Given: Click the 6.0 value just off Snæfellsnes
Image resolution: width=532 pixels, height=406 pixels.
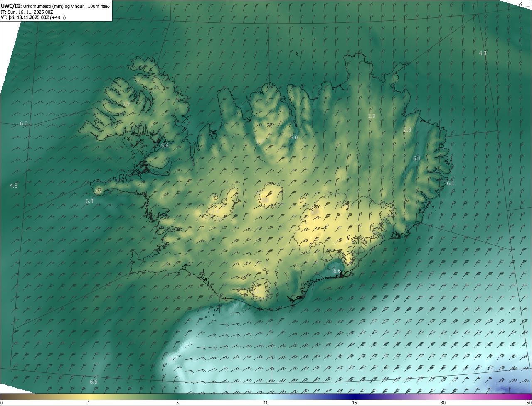Looking at the screenshot, I should (x=89, y=201).
